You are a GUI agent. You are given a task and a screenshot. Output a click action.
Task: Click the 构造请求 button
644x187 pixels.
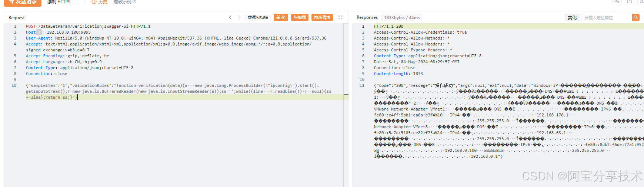pos(322,17)
